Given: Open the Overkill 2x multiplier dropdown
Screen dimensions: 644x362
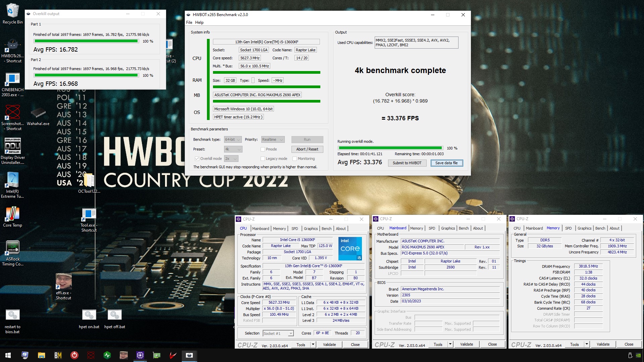Looking at the screenshot, I should (231, 159).
